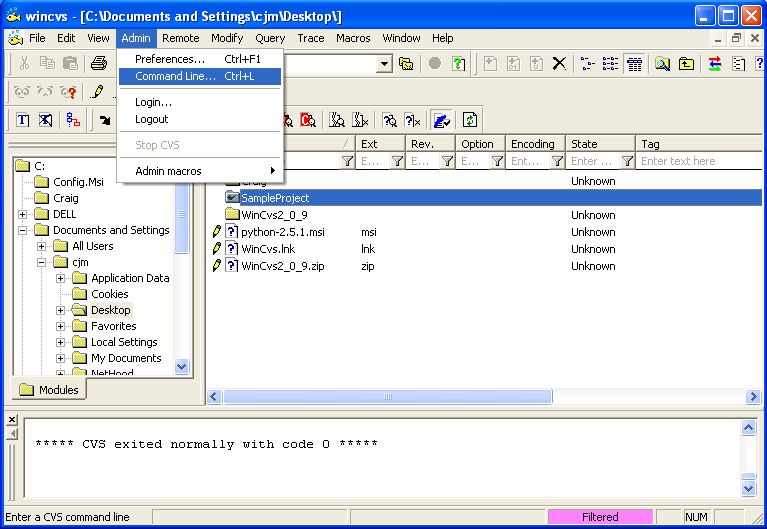Expand the Desktop folder node
Screen dimensions: 767x529
pos(61,310)
